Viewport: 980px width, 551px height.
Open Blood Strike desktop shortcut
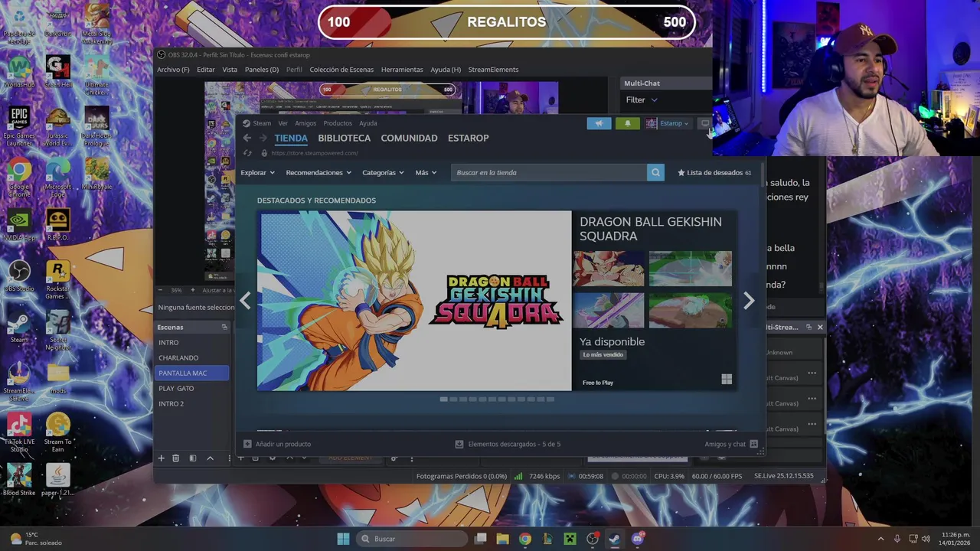(x=19, y=480)
